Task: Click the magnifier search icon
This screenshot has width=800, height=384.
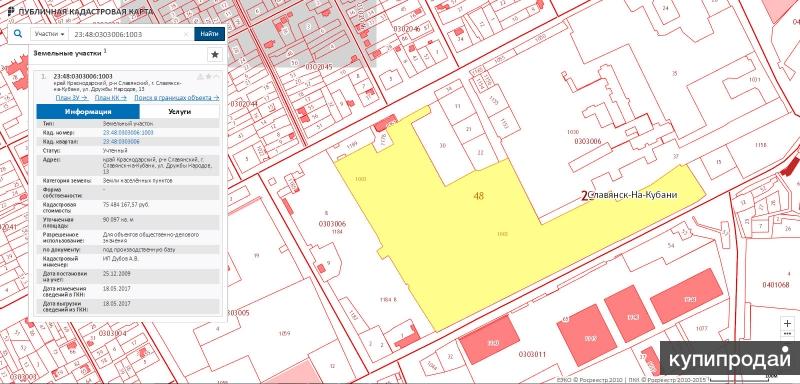Action: click(18, 34)
